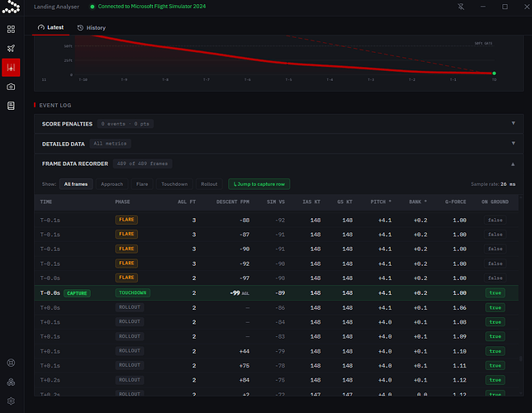Select the All frames filter
532x413 pixels.
point(76,184)
